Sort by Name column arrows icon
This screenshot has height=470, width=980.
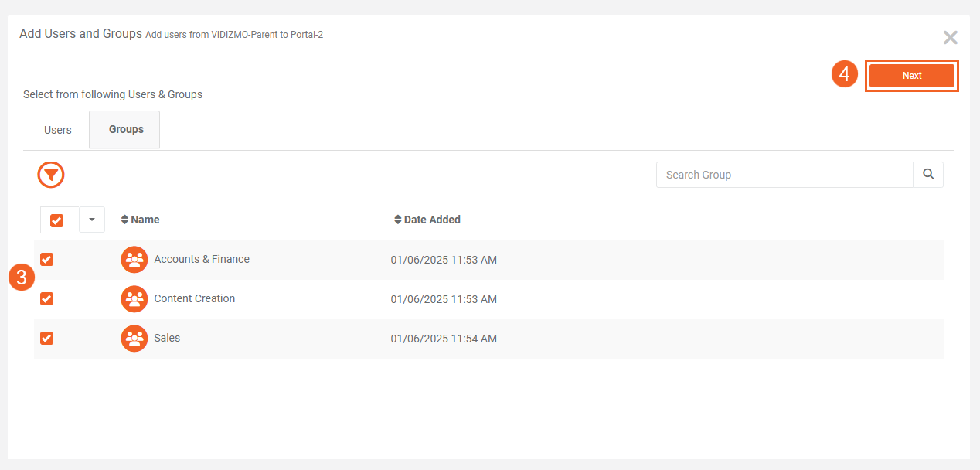tap(124, 220)
